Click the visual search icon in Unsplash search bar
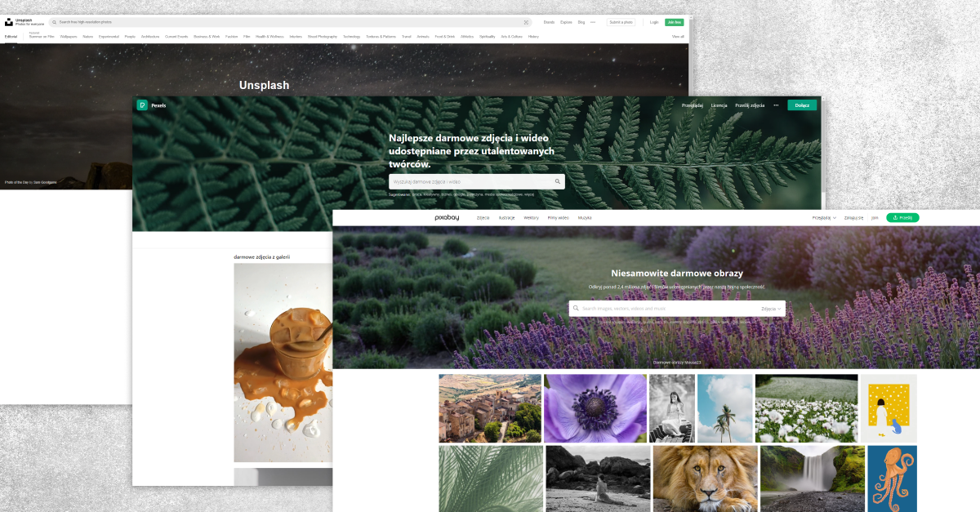This screenshot has height=512, width=980. (x=526, y=22)
